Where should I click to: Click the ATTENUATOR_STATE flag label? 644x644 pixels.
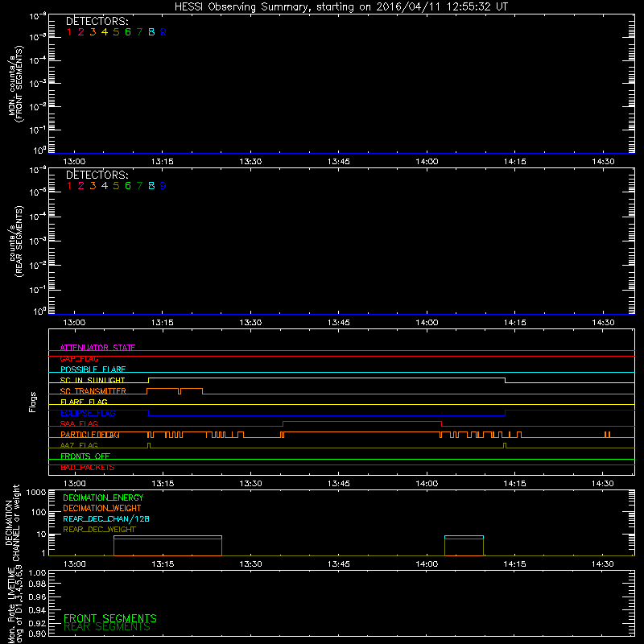(x=97, y=348)
